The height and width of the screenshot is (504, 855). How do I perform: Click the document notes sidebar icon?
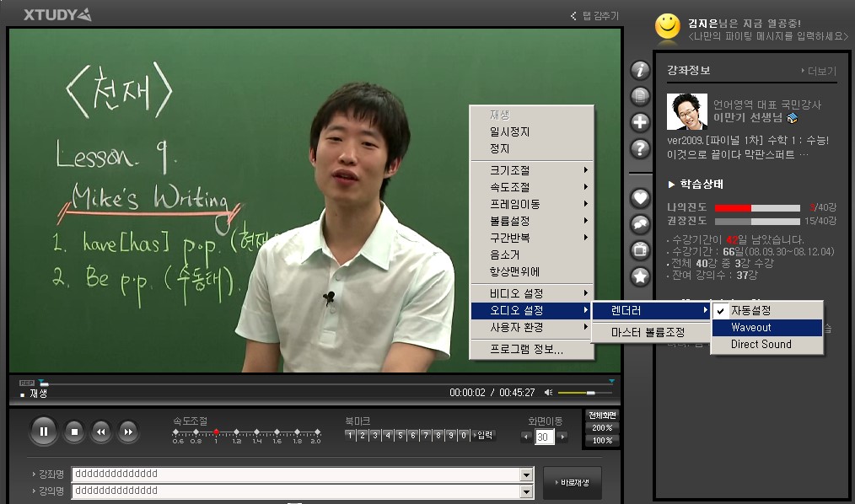pos(640,97)
